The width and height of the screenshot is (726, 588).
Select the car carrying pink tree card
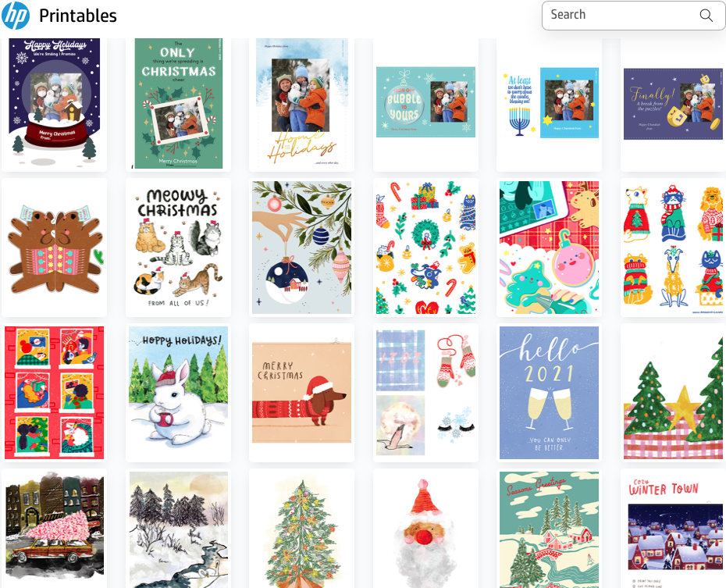pyautogui.click(x=54, y=529)
